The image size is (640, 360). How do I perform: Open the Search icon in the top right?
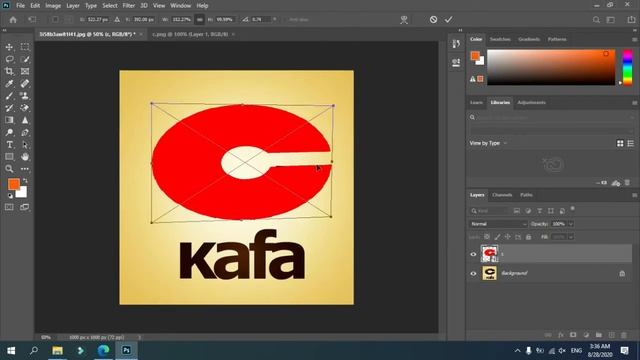click(x=596, y=20)
